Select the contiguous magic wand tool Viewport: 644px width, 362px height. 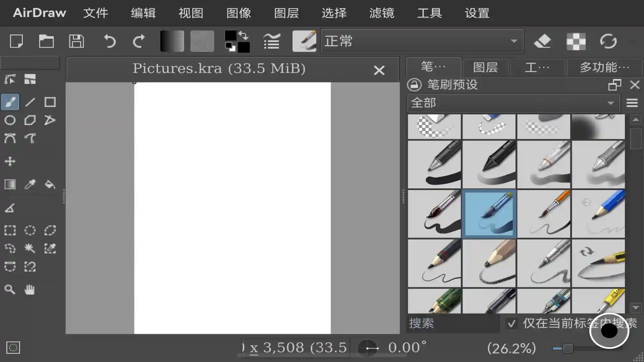click(30, 248)
